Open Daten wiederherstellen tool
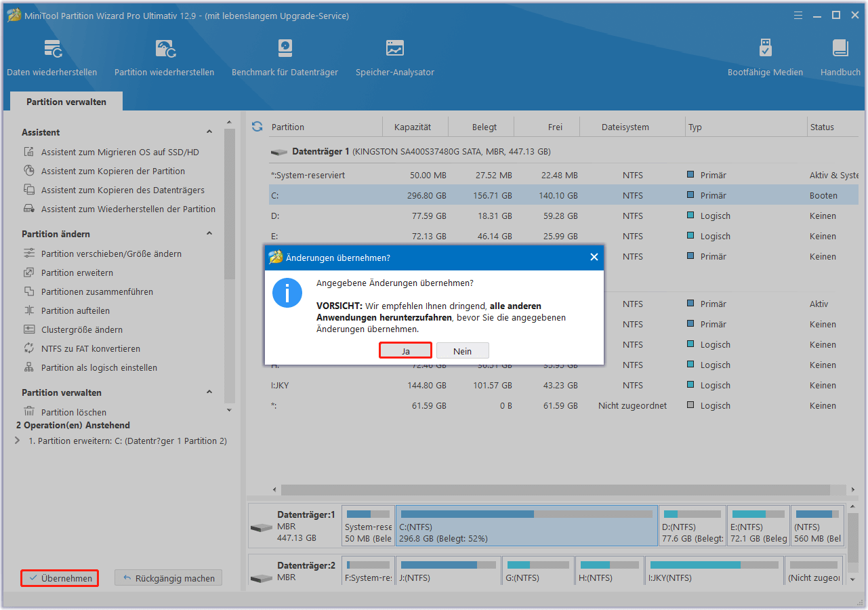This screenshot has height=610, width=868. [x=52, y=58]
